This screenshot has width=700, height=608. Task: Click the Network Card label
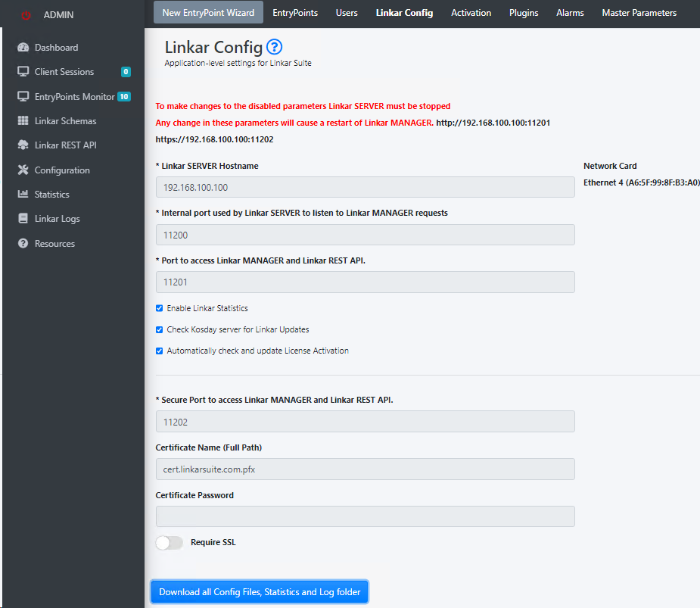(x=610, y=166)
